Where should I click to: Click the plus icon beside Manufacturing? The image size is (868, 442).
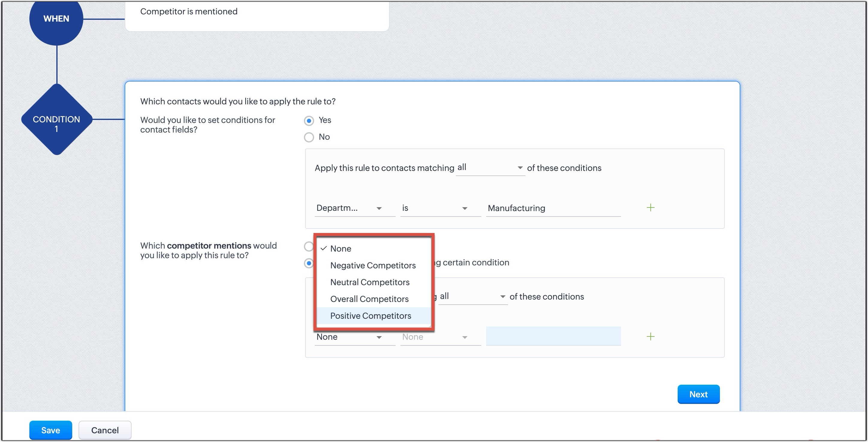click(x=650, y=208)
